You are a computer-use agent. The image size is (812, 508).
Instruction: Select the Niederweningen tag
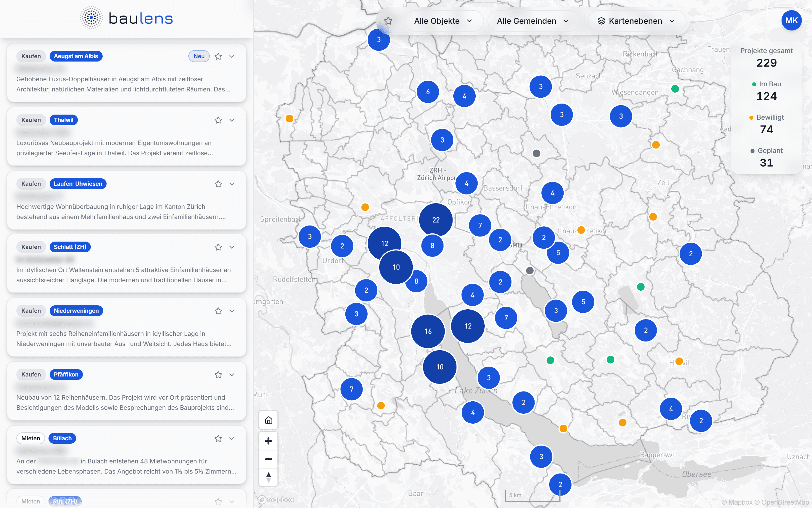[76, 311]
